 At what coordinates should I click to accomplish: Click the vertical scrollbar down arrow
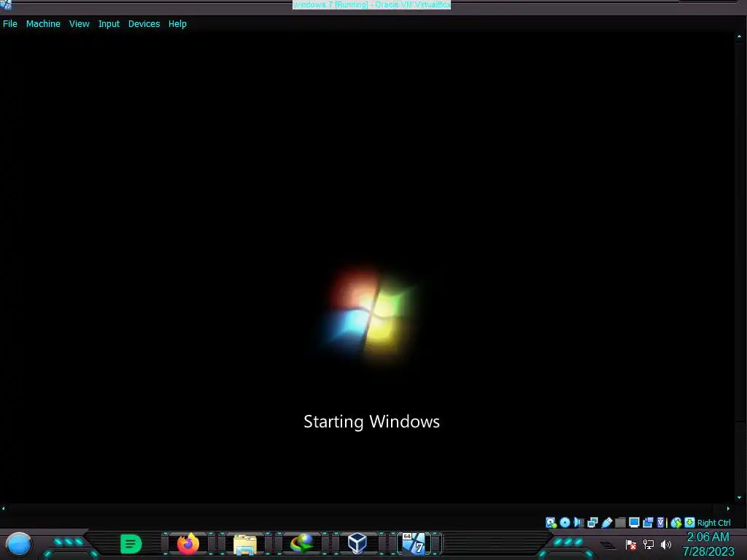pyautogui.click(x=740, y=497)
